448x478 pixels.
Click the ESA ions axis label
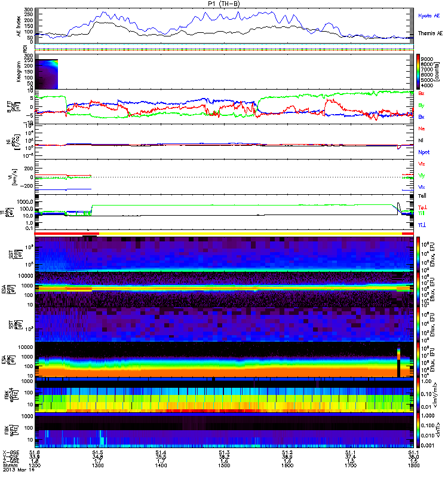tap(7, 289)
